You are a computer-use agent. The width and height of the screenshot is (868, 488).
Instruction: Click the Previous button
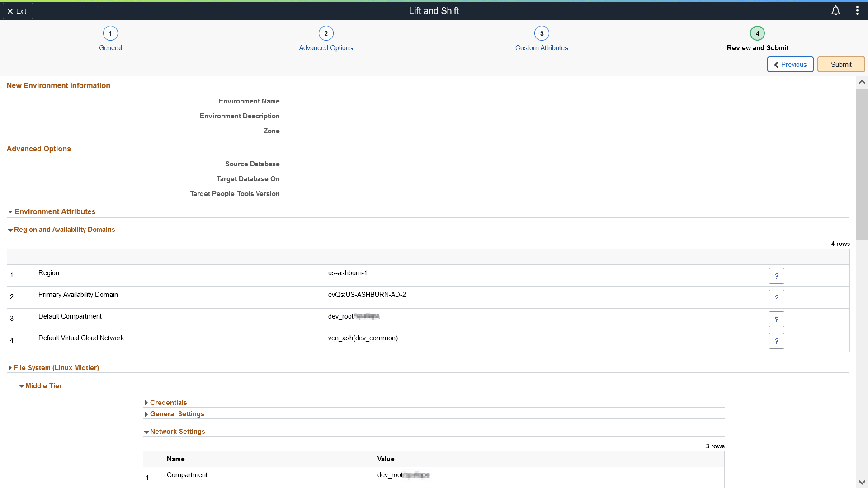tap(790, 65)
